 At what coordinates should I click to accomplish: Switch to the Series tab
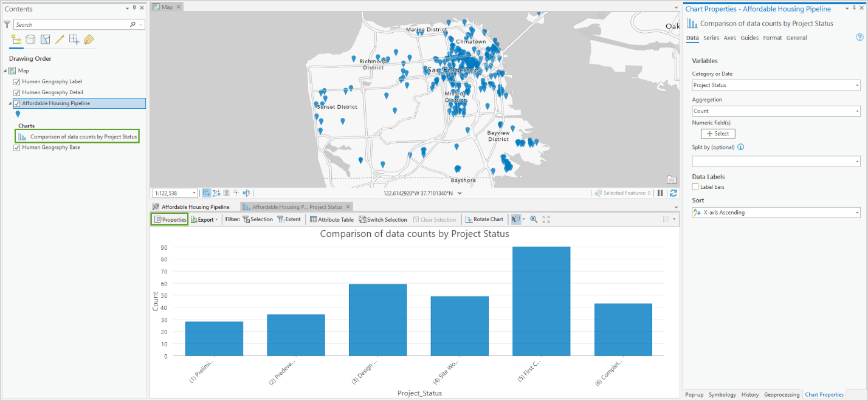[711, 38]
